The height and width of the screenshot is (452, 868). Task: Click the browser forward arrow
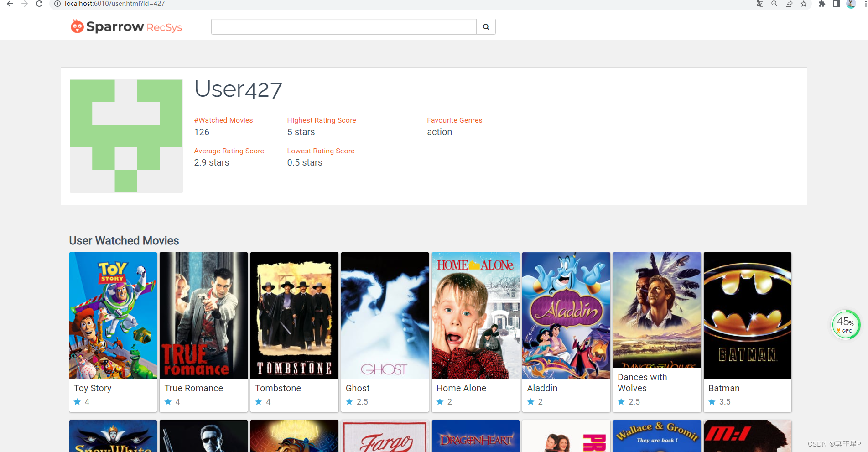pos(25,4)
